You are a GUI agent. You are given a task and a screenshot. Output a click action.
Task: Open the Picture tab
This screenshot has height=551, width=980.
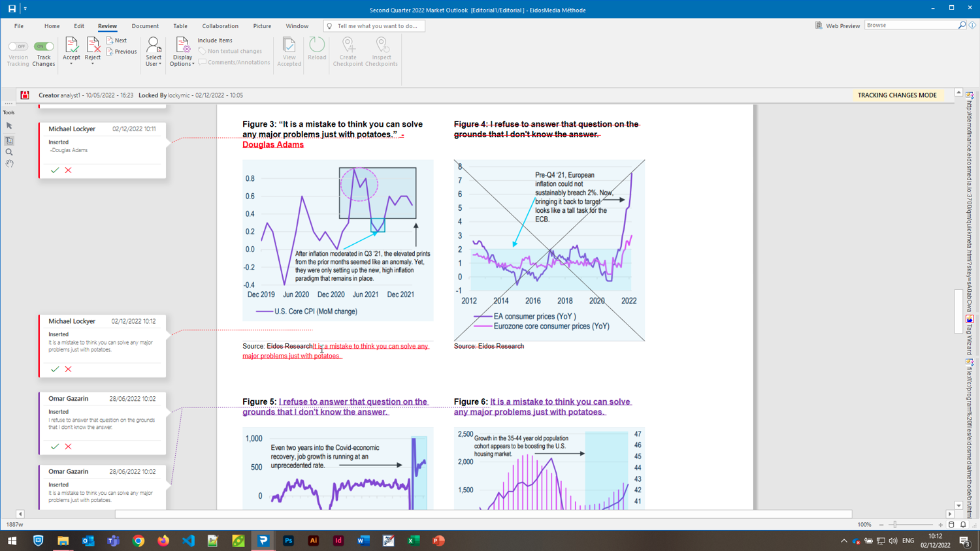click(x=262, y=26)
